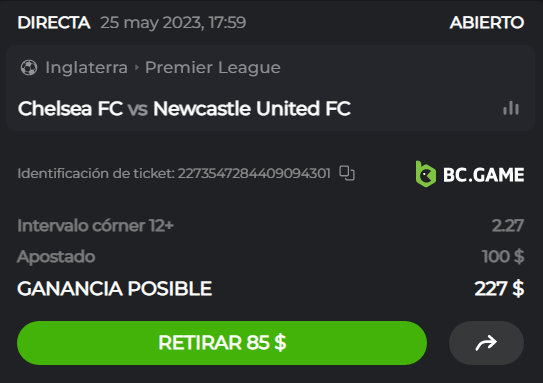Select the Chelsea FC team name
Viewport: 543px width, 383px height.
(x=70, y=108)
